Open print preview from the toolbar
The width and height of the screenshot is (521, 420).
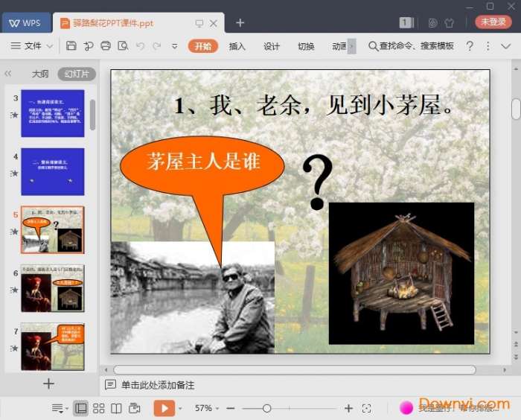(x=122, y=46)
